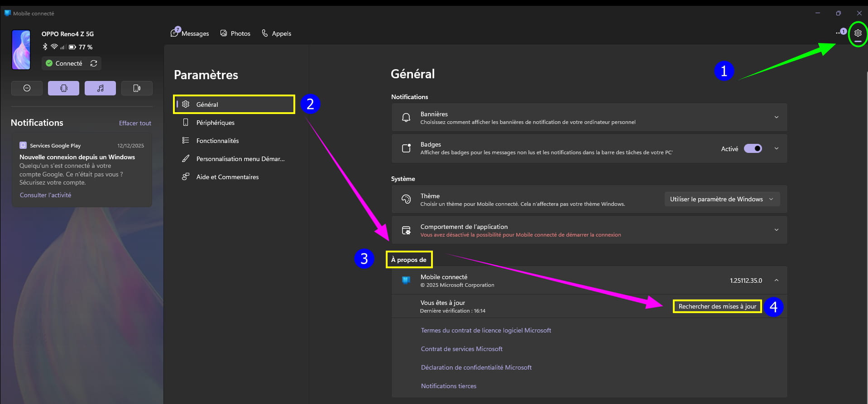Open Déclaration de confidentialité Microsoft link
The height and width of the screenshot is (404, 868).
point(476,367)
